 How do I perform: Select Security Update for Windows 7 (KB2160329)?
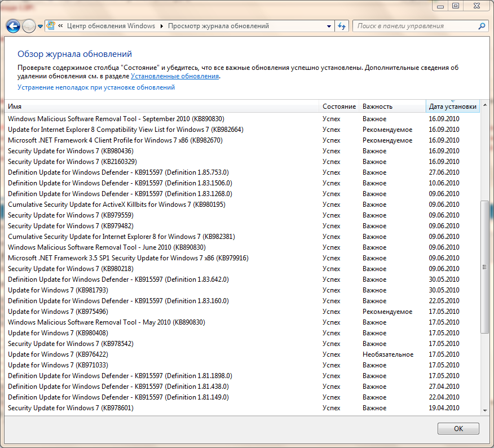[x=242, y=162]
